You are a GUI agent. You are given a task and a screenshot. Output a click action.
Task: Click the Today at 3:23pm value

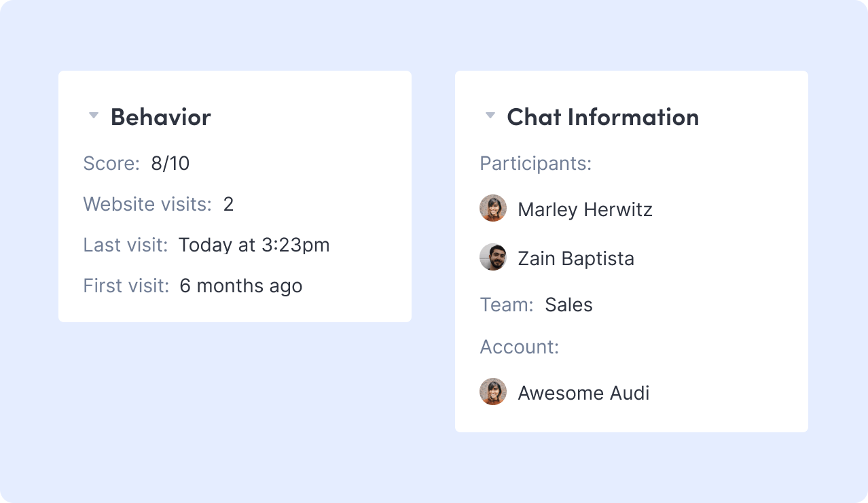(x=254, y=245)
